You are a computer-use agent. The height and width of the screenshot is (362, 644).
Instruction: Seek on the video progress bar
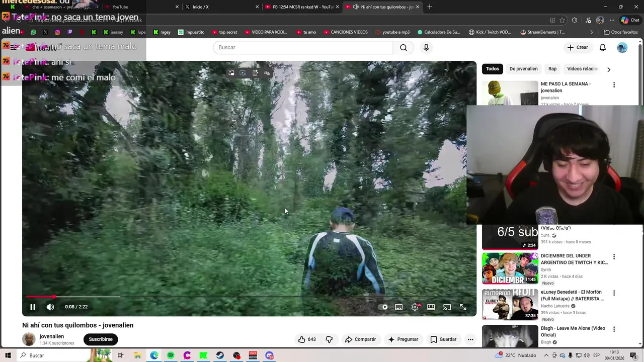pyautogui.click(x=249, y=297)
